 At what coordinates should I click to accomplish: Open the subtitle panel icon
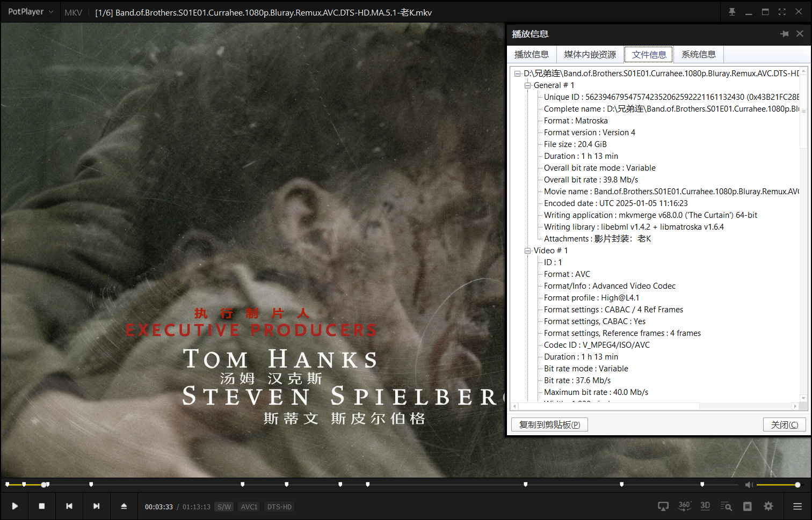pyautogui.click(x=747, y=506)
